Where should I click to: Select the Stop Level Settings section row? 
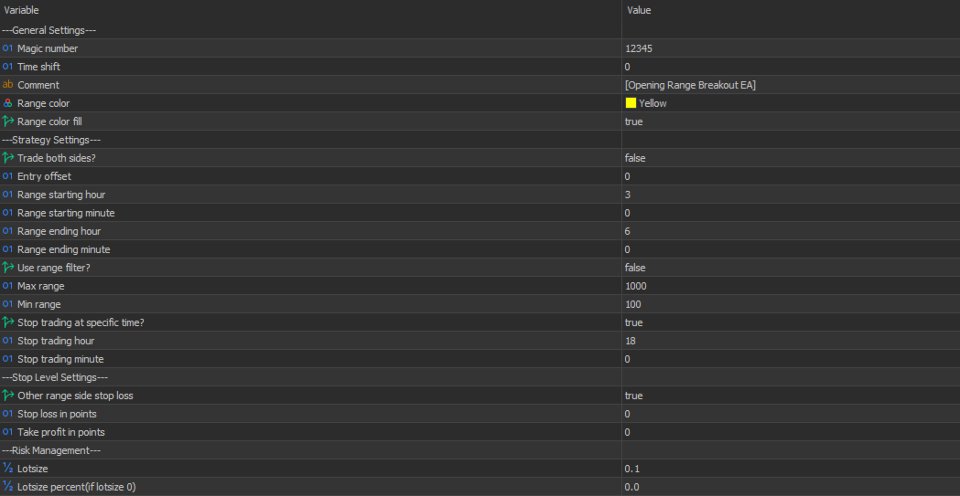(x=480, y=377)
